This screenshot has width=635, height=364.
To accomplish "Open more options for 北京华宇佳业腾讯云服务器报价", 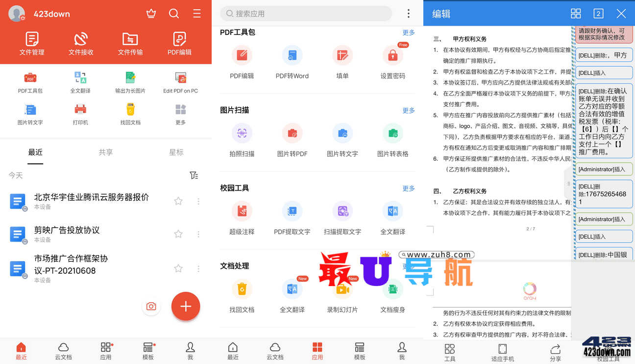I will (198, 201).
